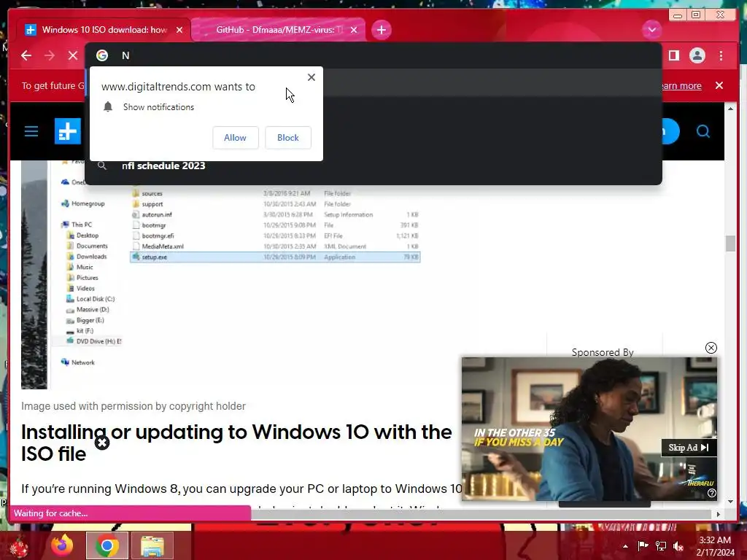Screen dimensions: 747x560
Task: Show hidden tray icons arrow
Action: click(625, 546)
